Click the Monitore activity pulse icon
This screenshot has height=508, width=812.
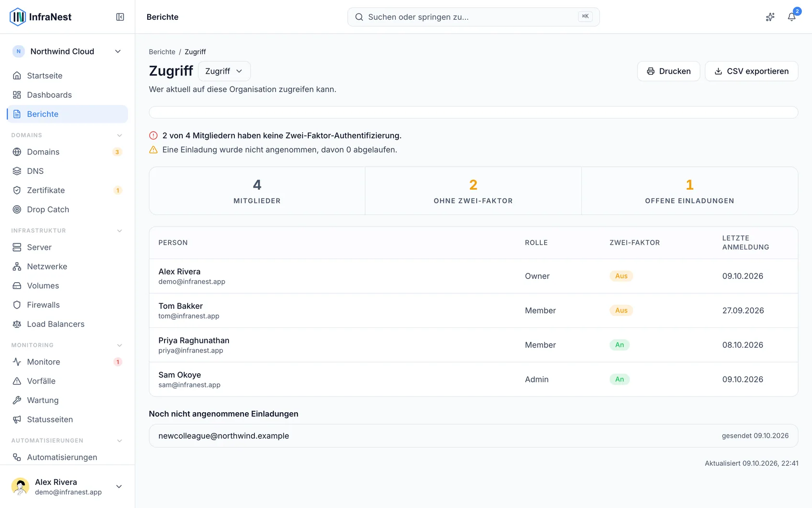pyautogui.click(x=17, y=362)
